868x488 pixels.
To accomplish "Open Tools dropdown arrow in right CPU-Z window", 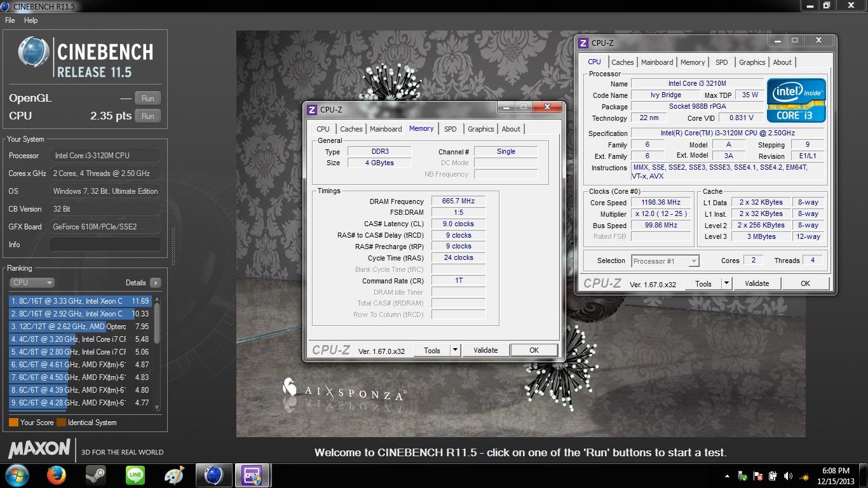I will [x=726, y=284].
